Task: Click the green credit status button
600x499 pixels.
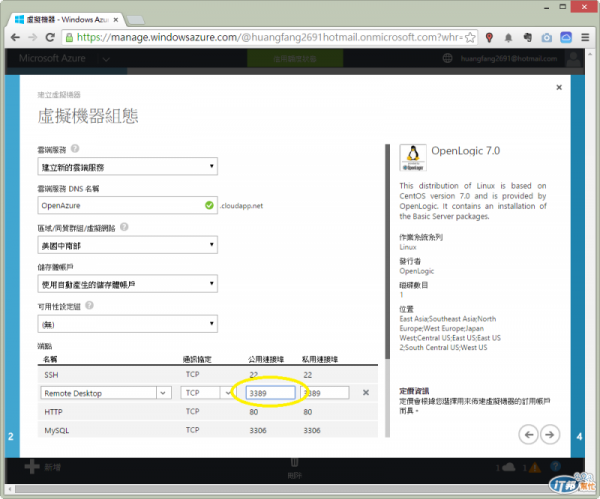Action: pos(295,59)
